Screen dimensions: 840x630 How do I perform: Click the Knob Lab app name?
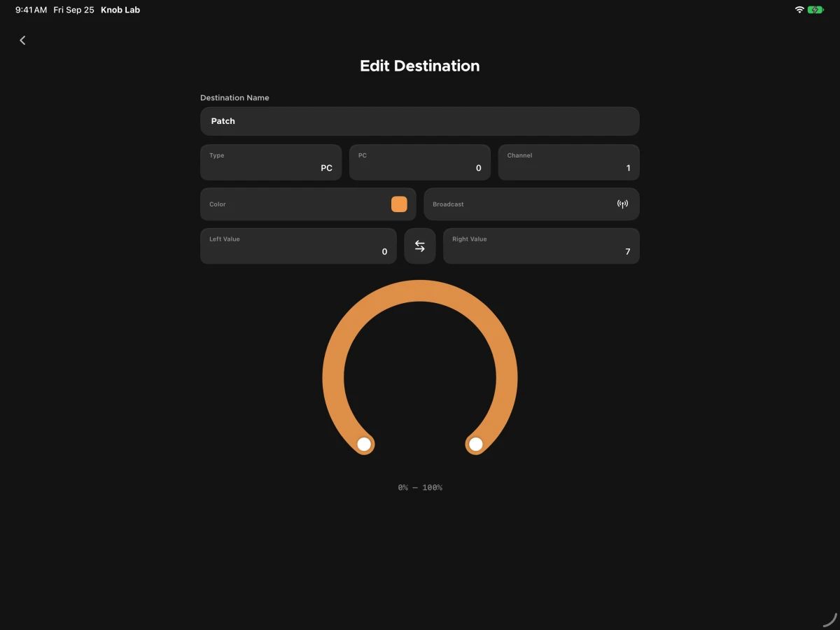coord(120,10)
